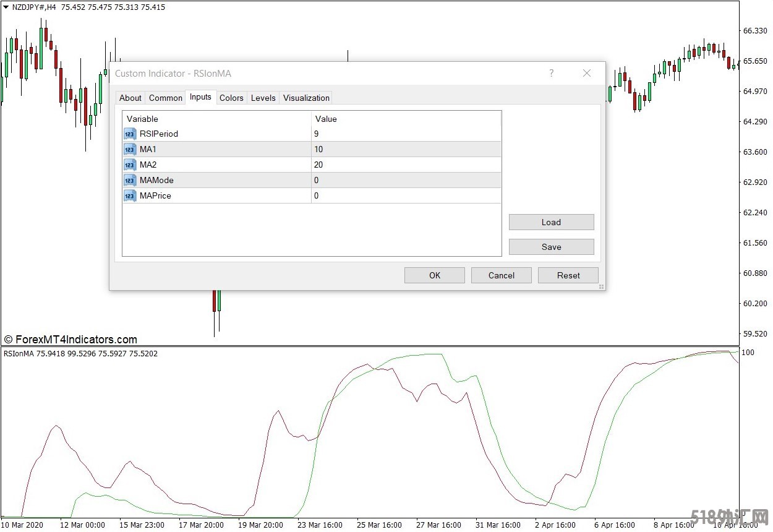Reset inputs to default values
Image resolution: width=773 pixels, height=532 pixels.
[x=568, y=275]
